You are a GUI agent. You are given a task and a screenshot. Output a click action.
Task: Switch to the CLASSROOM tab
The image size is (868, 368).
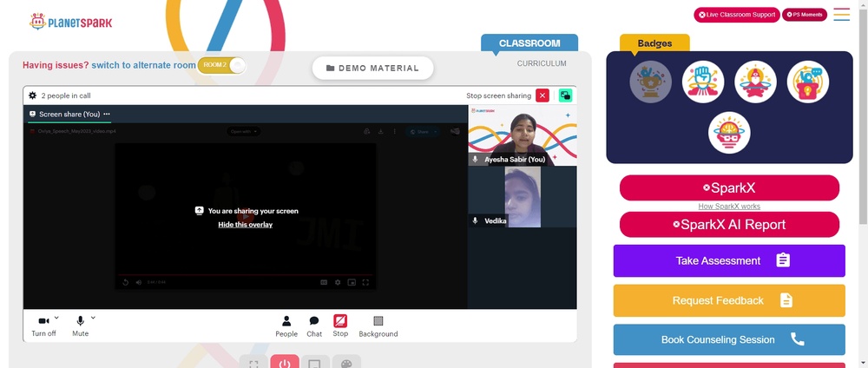click(529, 43)
